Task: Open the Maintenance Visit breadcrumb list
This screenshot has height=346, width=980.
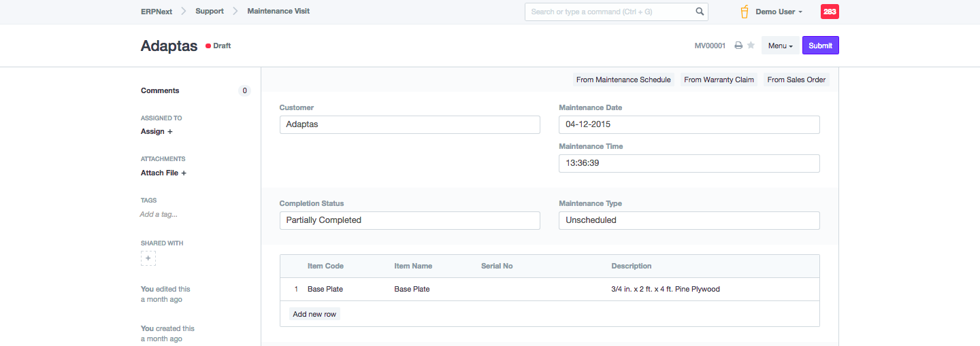Action: [278, 12]
